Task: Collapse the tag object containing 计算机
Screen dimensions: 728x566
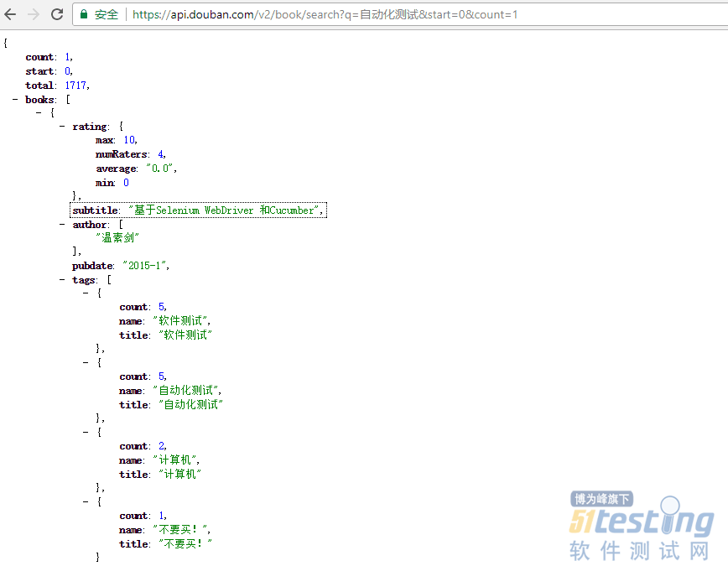Action: (x=86, y=432)
